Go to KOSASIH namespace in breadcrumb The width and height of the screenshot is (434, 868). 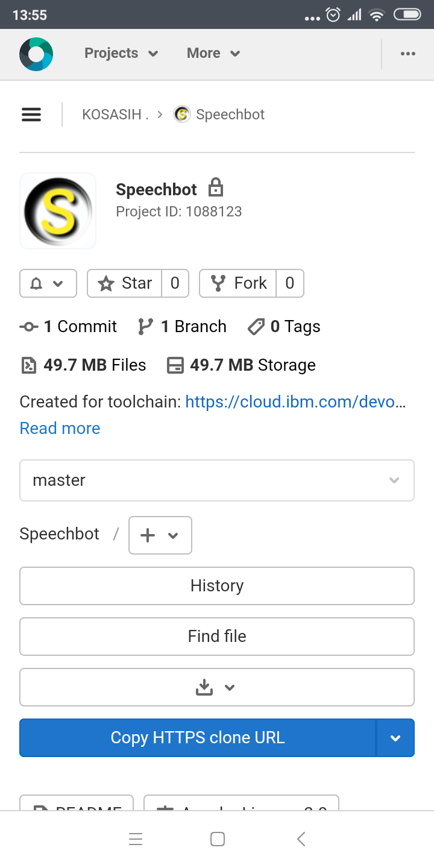point(115,115)
